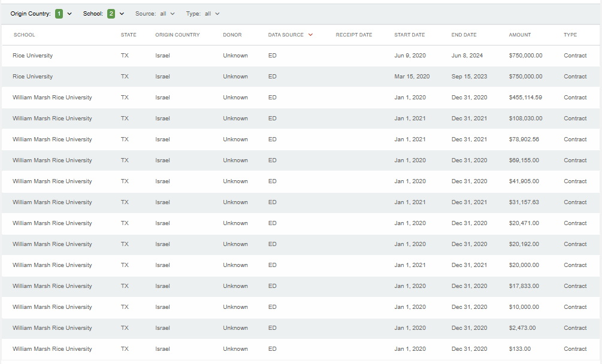This screenshot has height=364, width=602.
Task: Sort by Type column header
Action: click(570, 35)
